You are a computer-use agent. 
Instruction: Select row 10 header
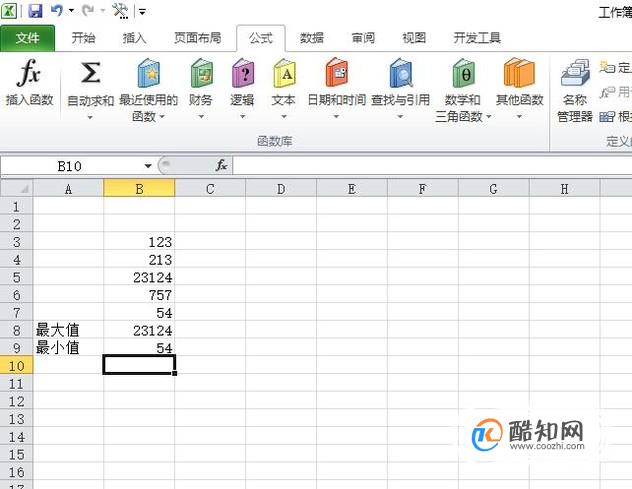click(x=17, y=366)
